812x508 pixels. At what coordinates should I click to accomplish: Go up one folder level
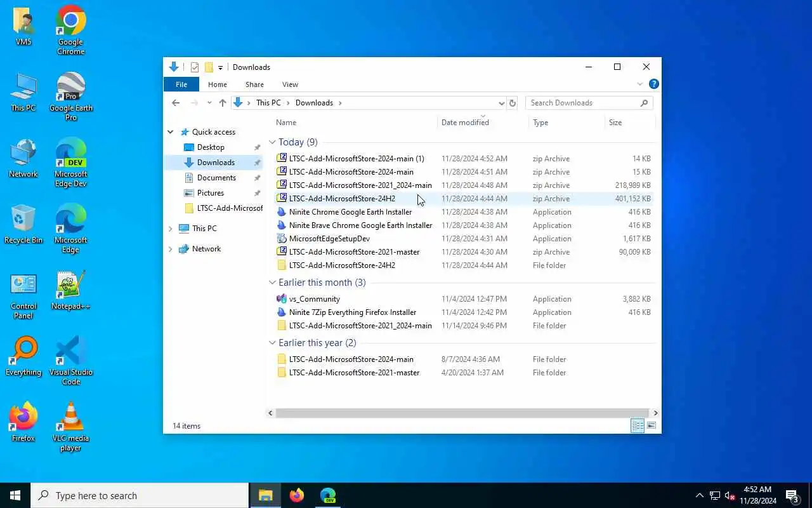[x=223, y=103]
